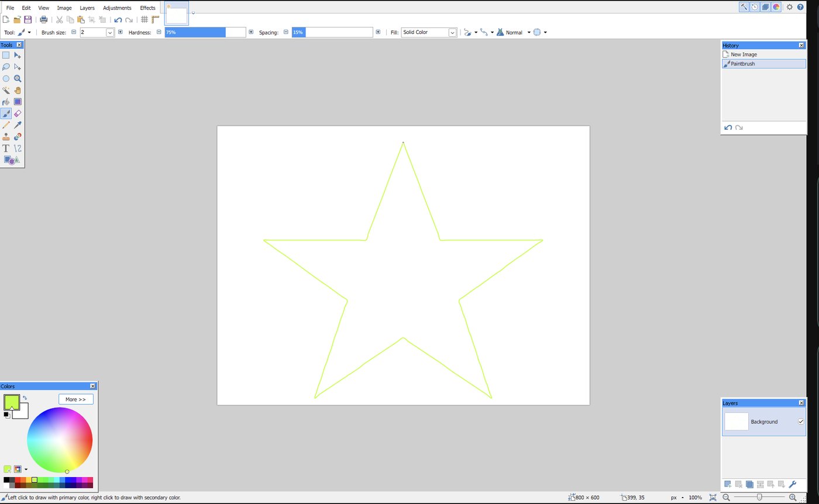This screenshot has width=819, height=504.
Task: Select the Gradient tool
Action: 18,102
